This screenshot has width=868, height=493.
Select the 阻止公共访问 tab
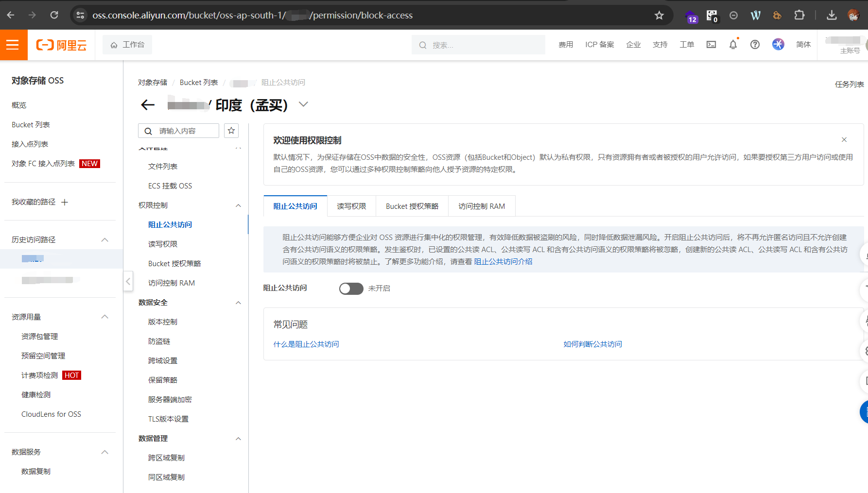(295, 206)
